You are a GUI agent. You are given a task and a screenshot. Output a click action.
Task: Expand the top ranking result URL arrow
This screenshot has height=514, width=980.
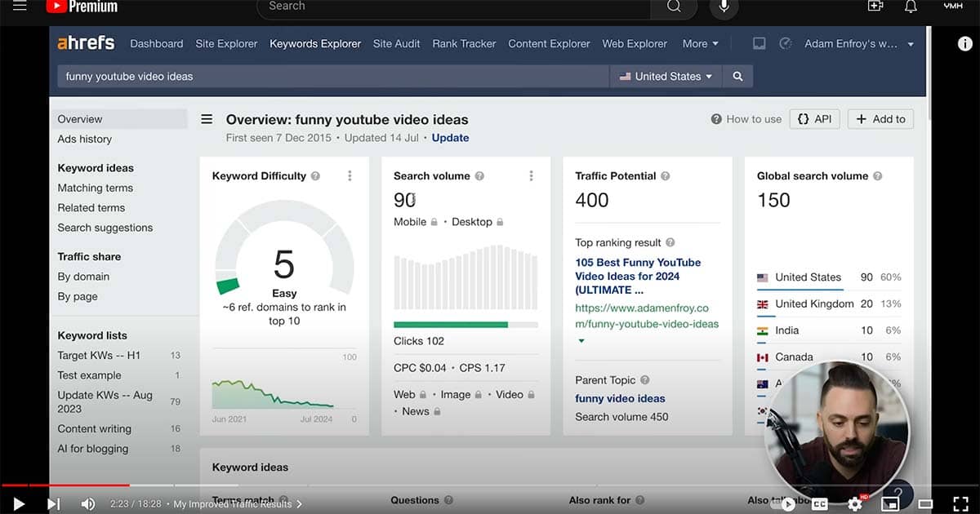coord(581,341)
